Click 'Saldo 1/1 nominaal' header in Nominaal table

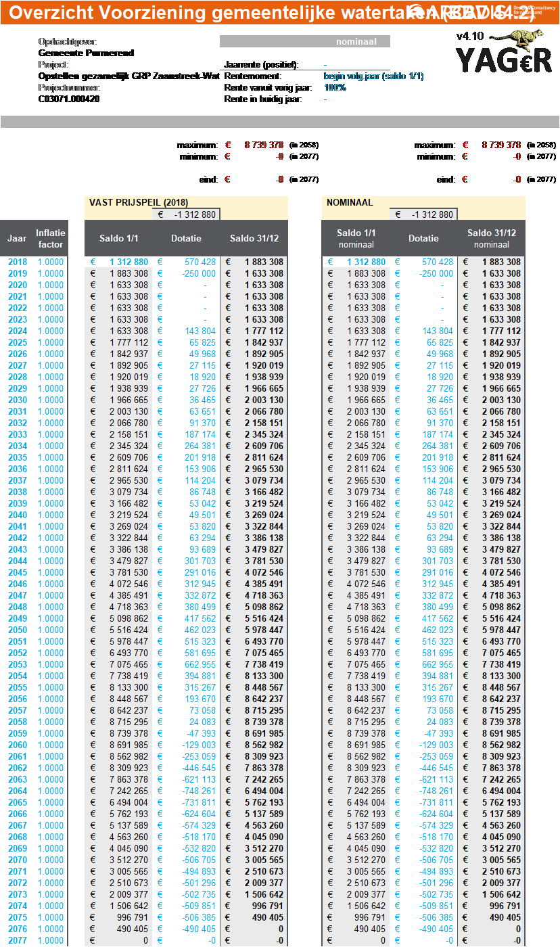356,238
